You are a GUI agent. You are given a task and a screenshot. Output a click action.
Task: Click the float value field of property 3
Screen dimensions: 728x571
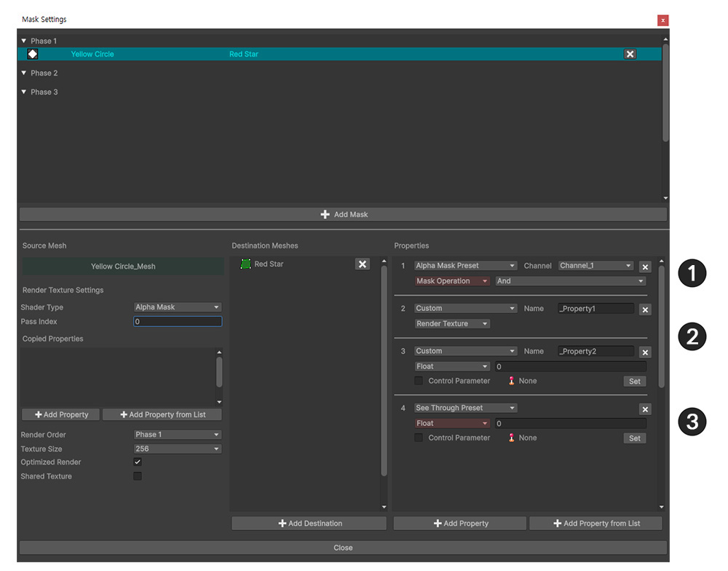571,366
